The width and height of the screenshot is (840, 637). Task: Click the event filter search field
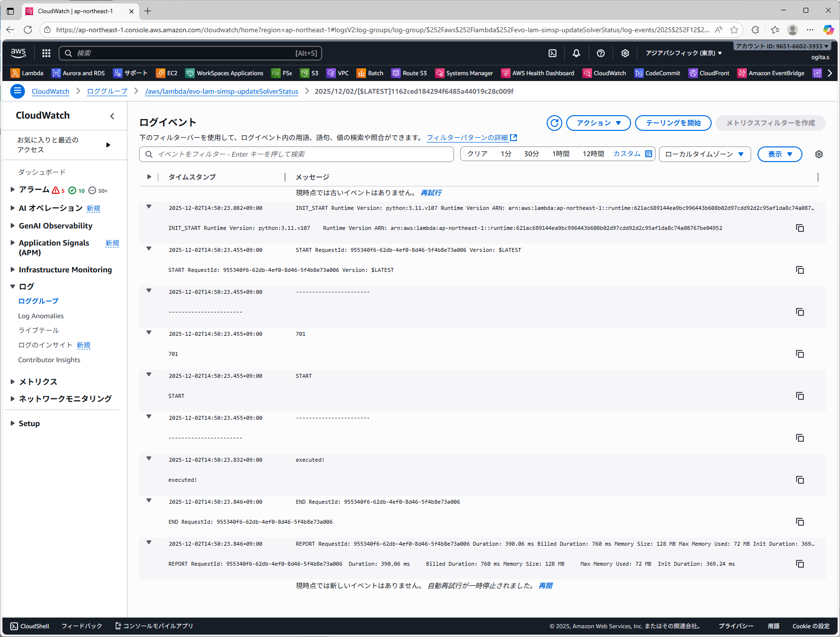pyautogui.click(x=297, y=154)
